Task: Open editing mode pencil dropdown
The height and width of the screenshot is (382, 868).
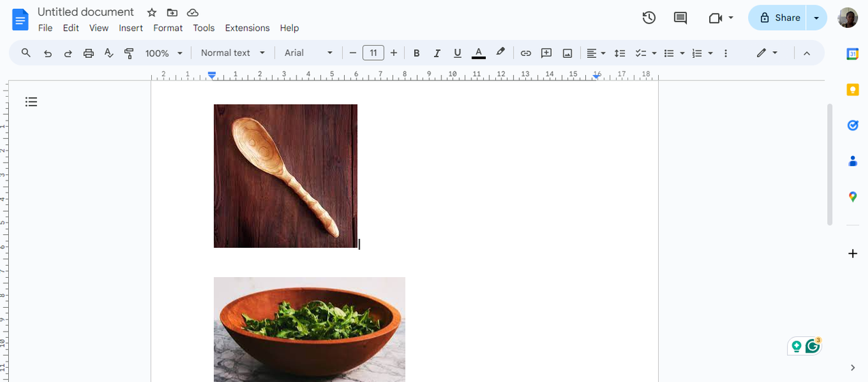Action: point(767,53)
